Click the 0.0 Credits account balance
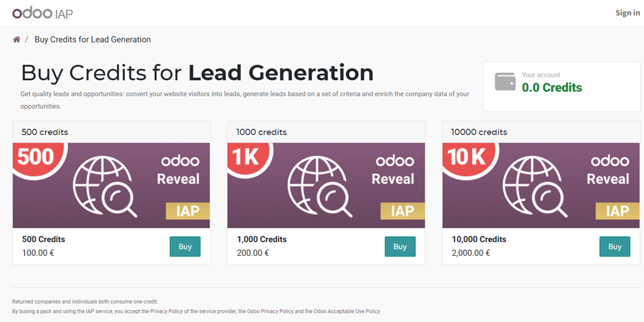Image resolution: width=644 pixels, height=322 pixels. 552,87
